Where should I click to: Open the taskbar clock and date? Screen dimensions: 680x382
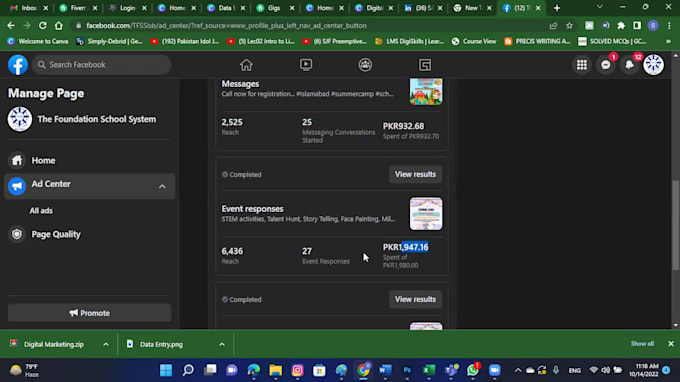point(644,370)
